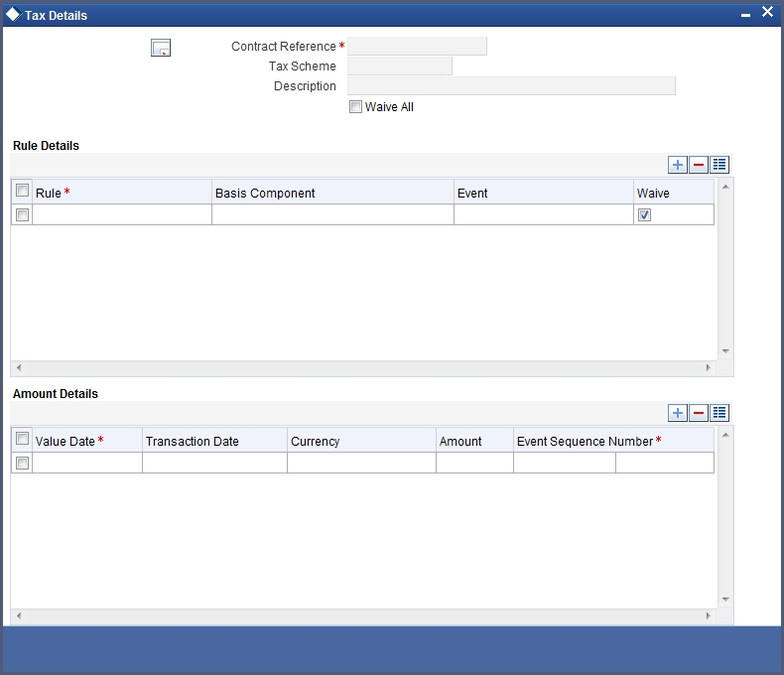This screenshot has height=675, width=784.
Task: Click the Waive column header
Action: 674,193
